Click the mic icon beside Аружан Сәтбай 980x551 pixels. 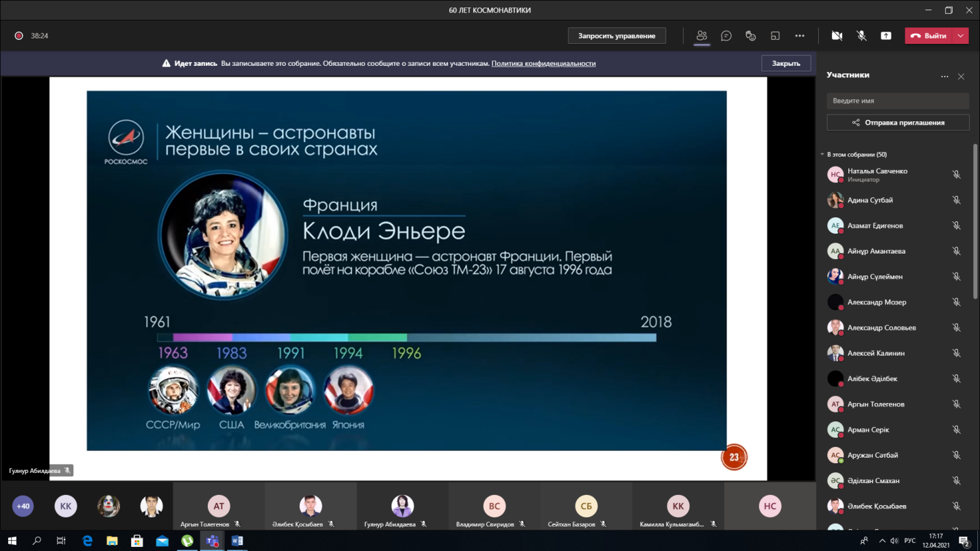(956, 455)
